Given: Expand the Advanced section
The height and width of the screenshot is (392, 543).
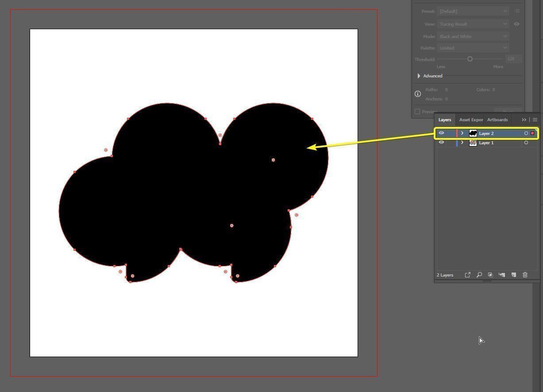Looking at the screenshot, I should [419, 76].
